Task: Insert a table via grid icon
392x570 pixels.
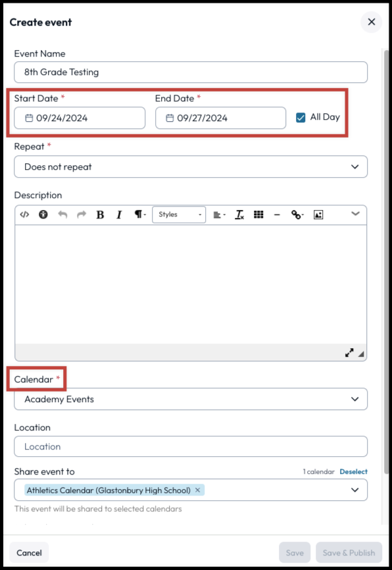Action: [258, 215]
